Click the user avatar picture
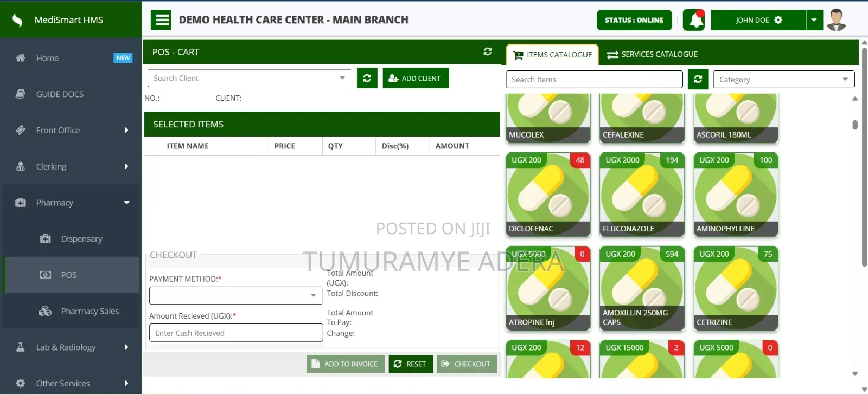This screenshot has height=395, width=868. tap(836, 20)
